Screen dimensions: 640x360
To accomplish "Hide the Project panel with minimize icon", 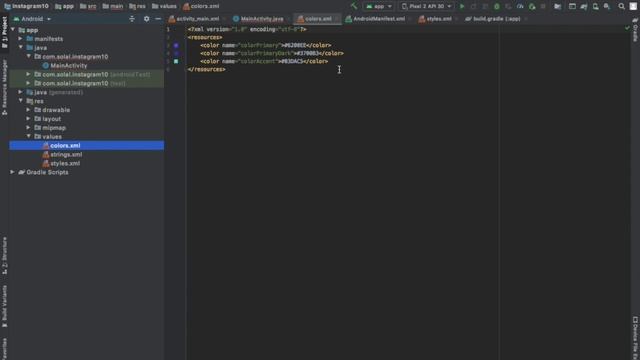I will point(158,19).
